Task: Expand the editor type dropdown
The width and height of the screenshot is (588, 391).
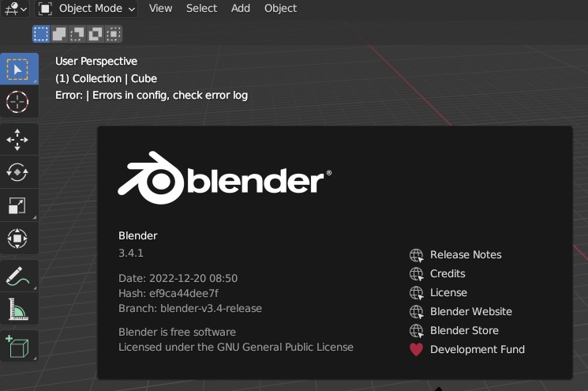Action: tap(14, 9)
